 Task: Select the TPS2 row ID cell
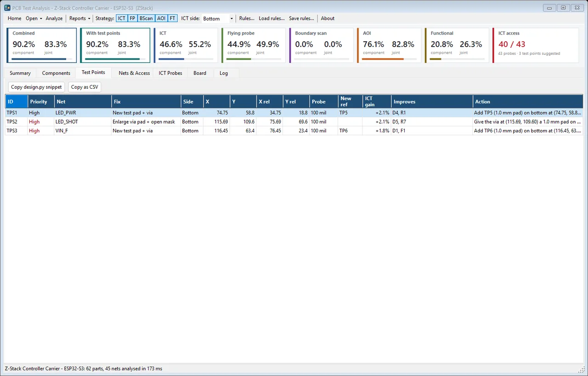16,122
